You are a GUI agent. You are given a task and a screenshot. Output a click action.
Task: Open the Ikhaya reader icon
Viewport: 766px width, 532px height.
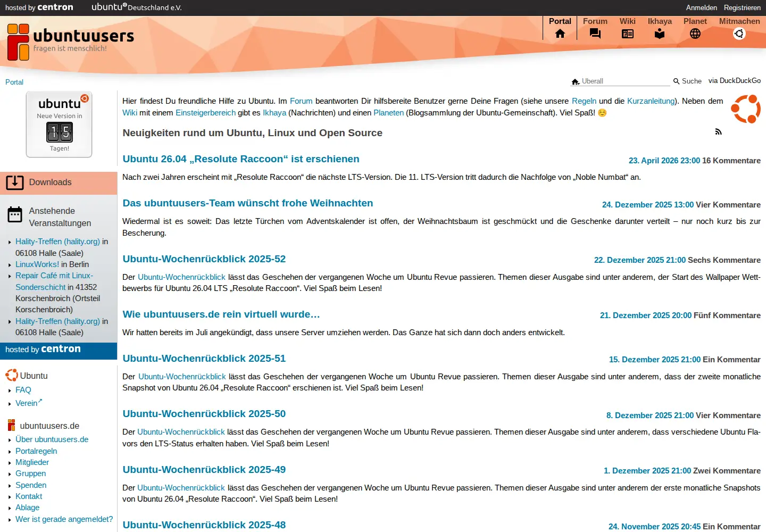tap(660, 34)
